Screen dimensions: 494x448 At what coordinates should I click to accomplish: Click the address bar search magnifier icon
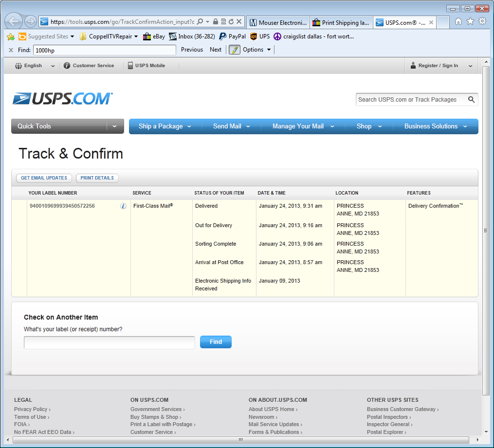click(200, 22)
